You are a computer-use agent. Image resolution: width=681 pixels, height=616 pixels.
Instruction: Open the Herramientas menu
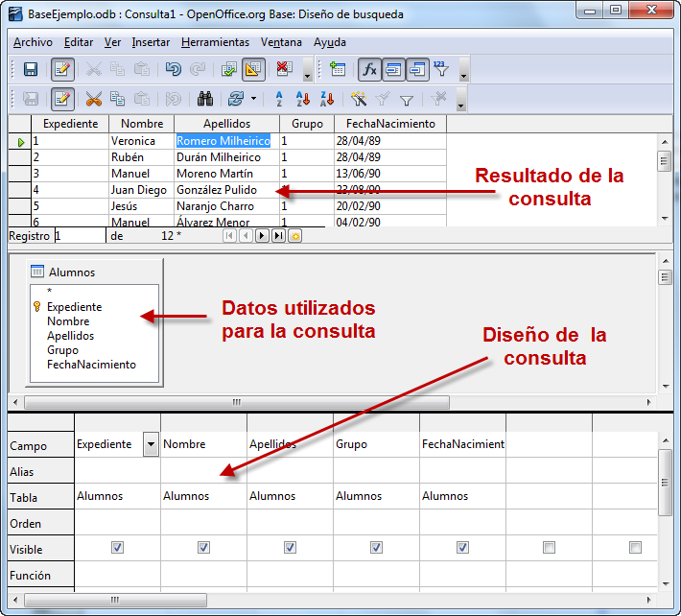click(215, 42)
